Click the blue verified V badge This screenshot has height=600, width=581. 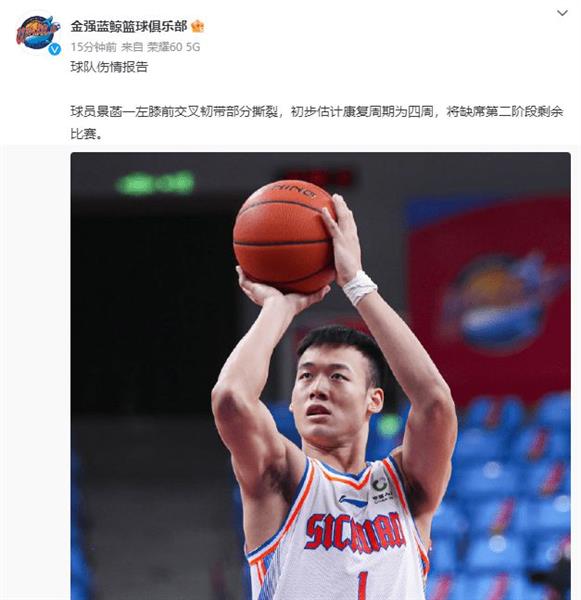55,49
